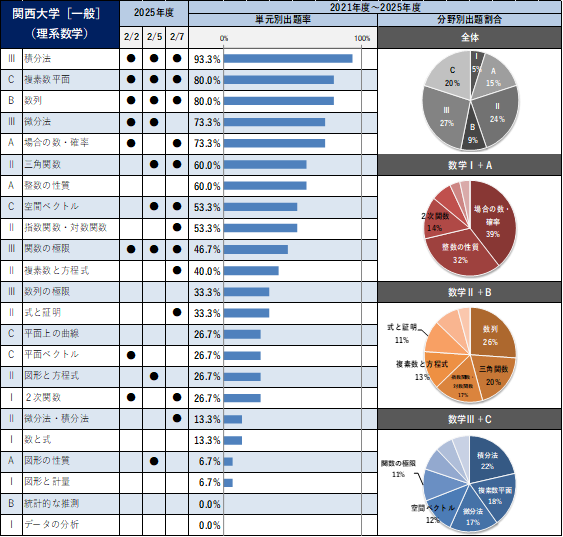Click the 空間ベクトル 12% pie label
This screenshot has height=537, width=563.
click(x=433, y=514)
